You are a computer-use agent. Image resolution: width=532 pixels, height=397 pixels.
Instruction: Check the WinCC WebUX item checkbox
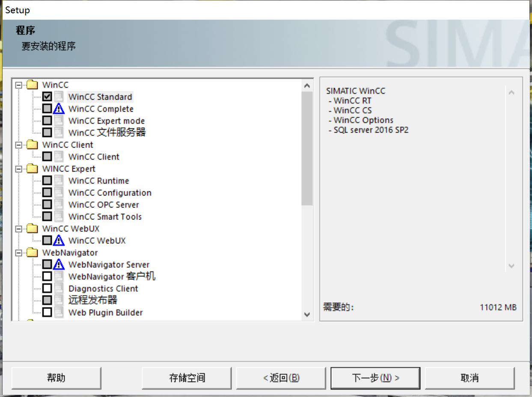click(47, 240)
